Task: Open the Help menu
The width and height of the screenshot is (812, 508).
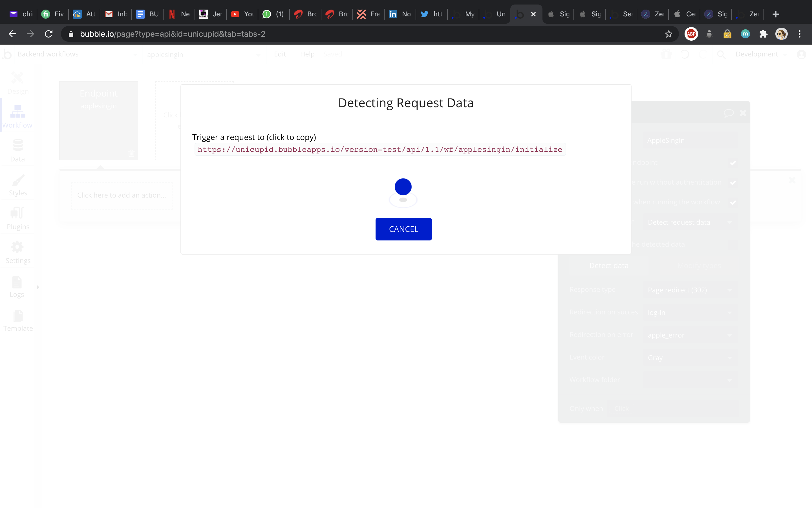Action: click(307, 54)
